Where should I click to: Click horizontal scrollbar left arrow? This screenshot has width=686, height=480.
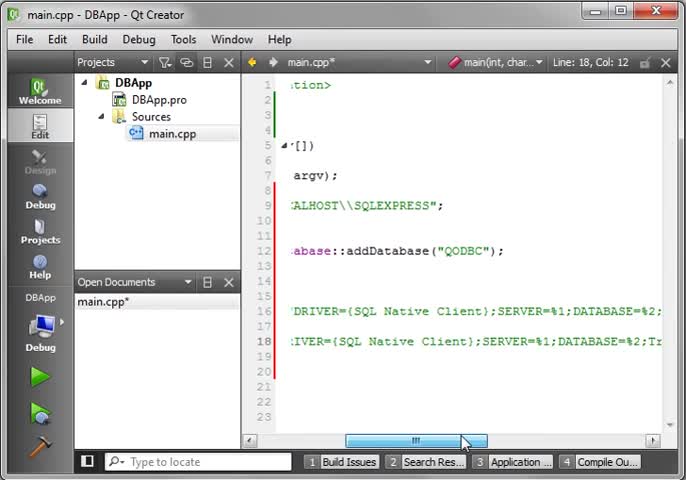pyautogui.click(x=250, y=440)
